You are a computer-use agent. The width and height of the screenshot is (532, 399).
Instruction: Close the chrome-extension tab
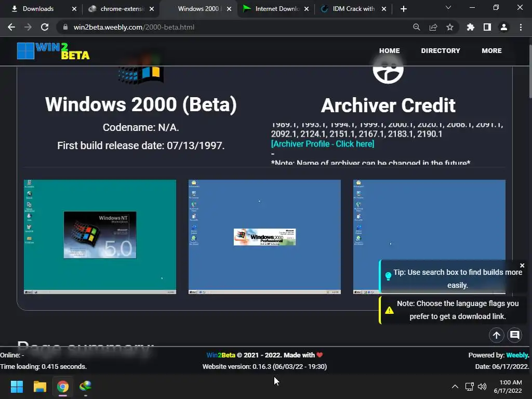point(152,9)
